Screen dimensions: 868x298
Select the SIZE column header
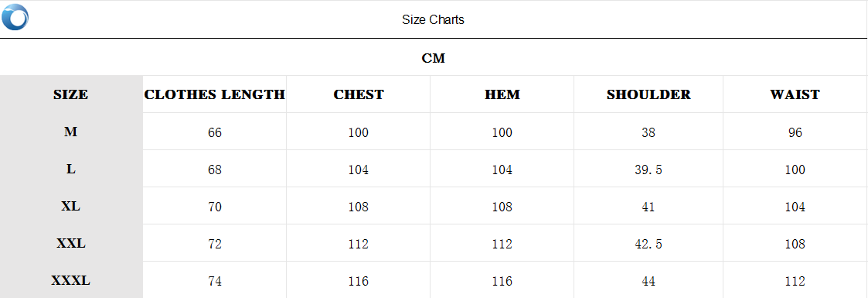[x=71, y=94]
